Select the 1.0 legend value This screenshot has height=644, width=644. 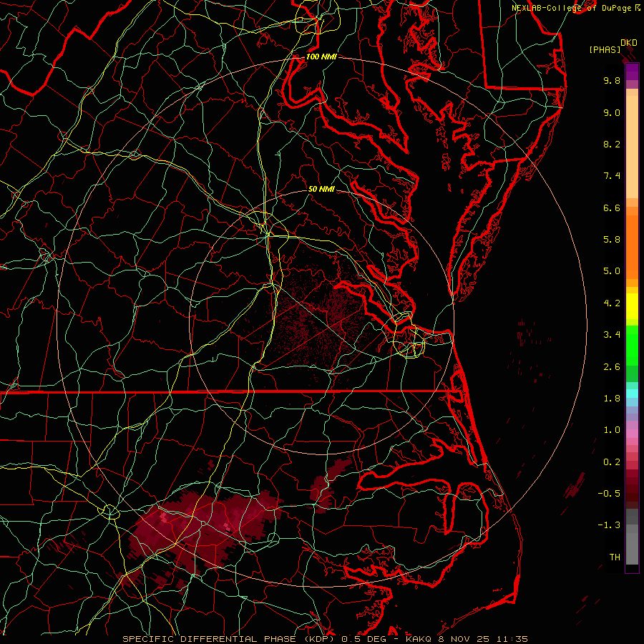pos(612,430)
